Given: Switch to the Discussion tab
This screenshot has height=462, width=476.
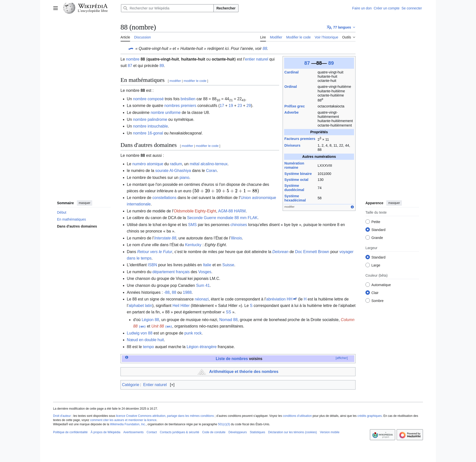Looking at the screenshot, I should [142, 37].
